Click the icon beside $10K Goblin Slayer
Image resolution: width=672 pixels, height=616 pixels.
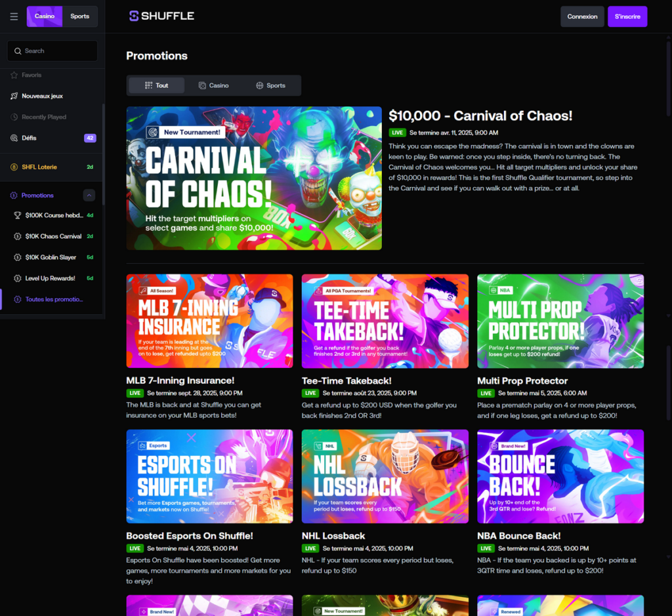[18, 257]
